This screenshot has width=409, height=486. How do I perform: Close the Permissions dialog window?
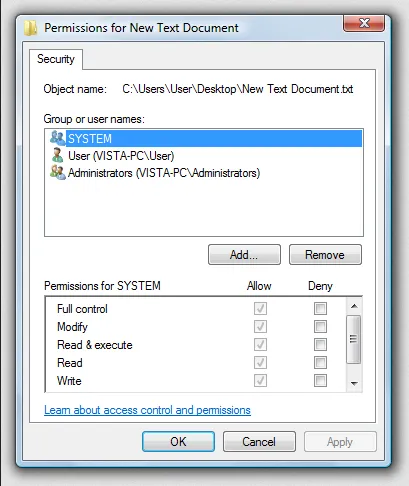tap(364, 23)
